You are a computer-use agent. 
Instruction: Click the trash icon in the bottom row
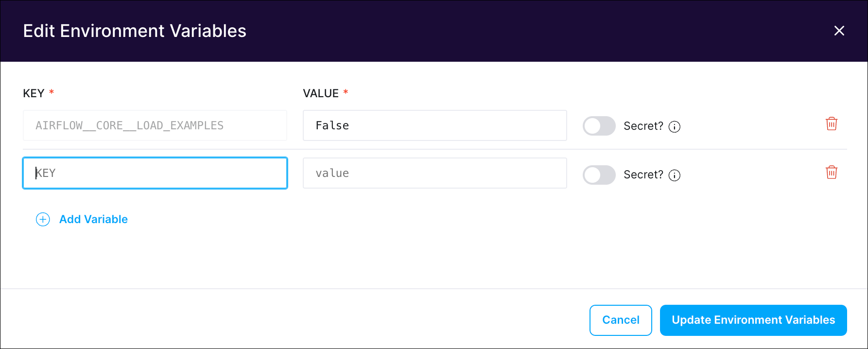pyautogui.click(x=832, y=172)
